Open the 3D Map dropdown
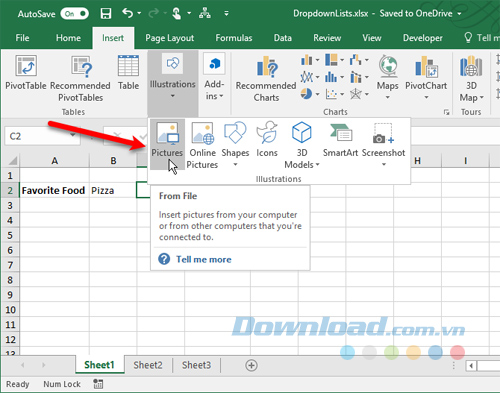Viewport: 500px width, 393px height. click(x=471, y=80)
